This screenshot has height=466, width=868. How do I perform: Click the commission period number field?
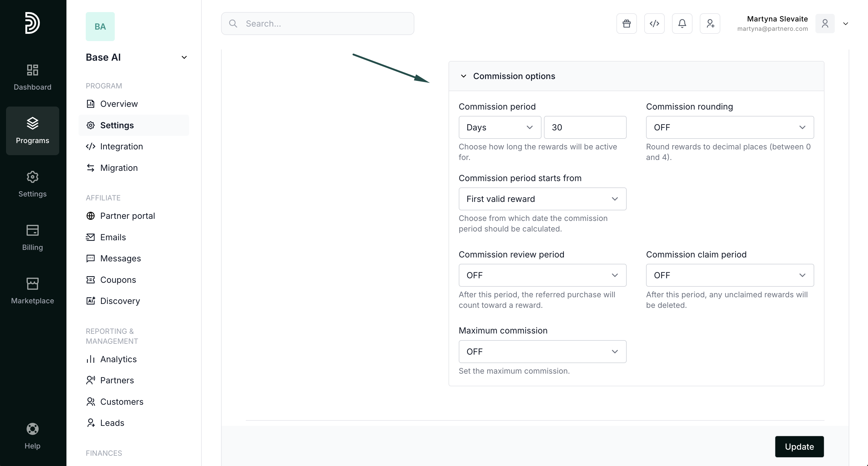585,127
